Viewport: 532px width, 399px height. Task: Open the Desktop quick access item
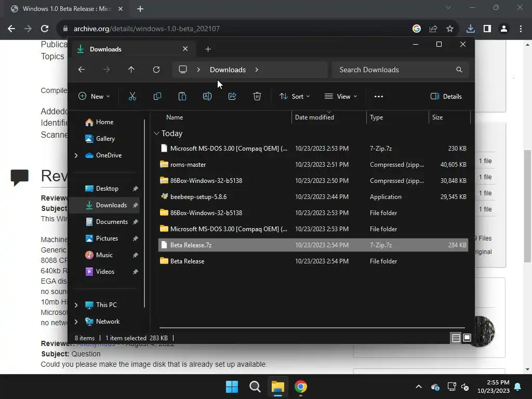(x=107, y=189)
